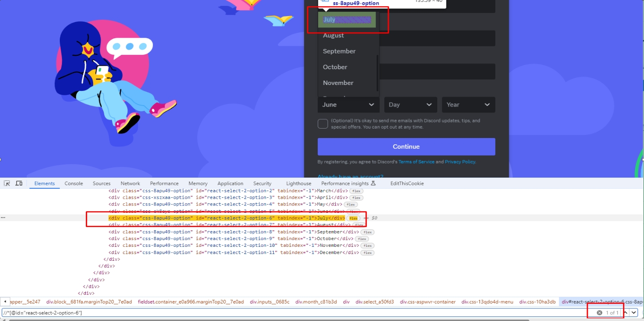This screenshot has width=644, height=321.
Task: Click the flex badge next to July element
Action: [353, 218]
